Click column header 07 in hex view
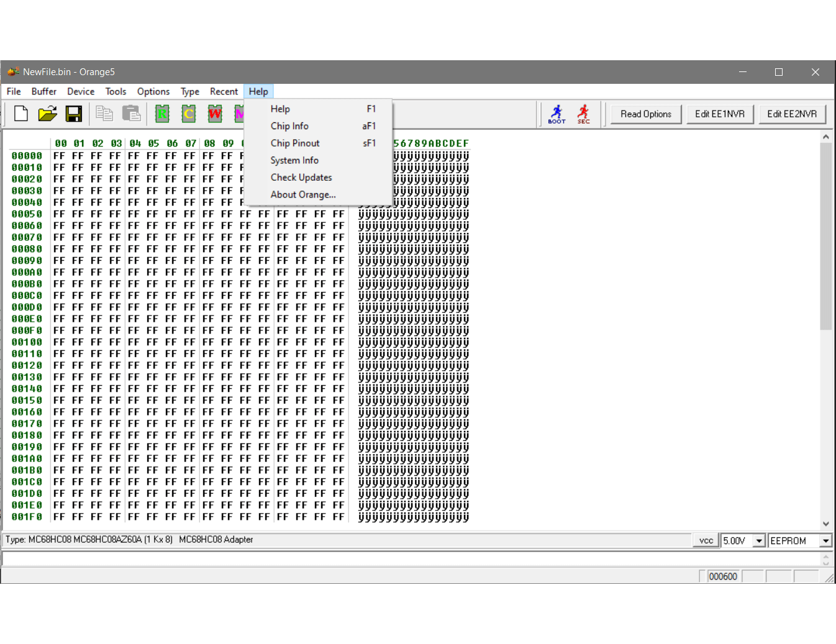Viewport: 836px width, 644px height. pos(191,143)
